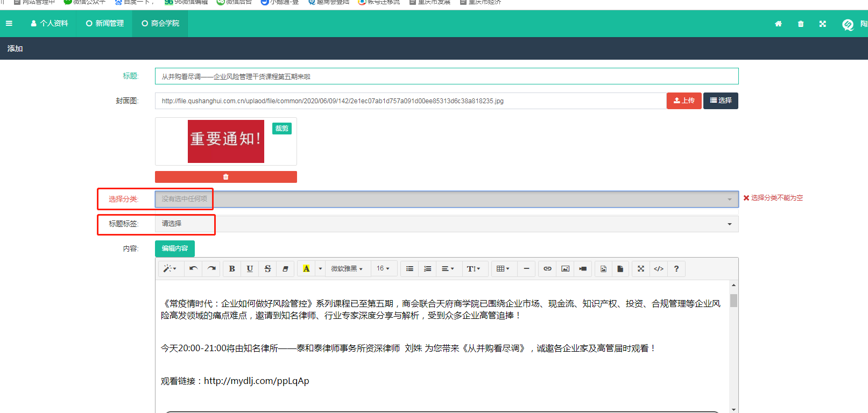
Task: Open the editor help question mark
Action: (676, 269)
